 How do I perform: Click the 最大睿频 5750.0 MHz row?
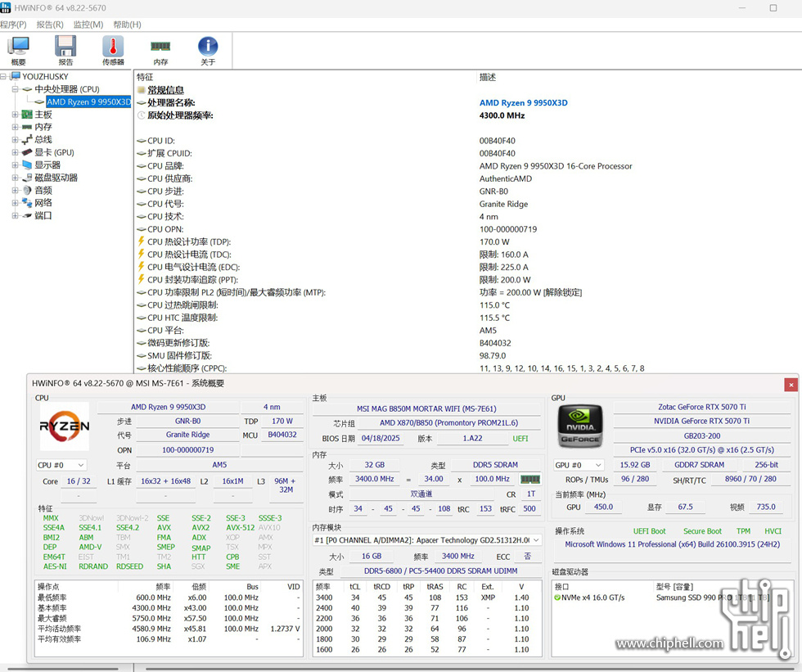point(169,618)
